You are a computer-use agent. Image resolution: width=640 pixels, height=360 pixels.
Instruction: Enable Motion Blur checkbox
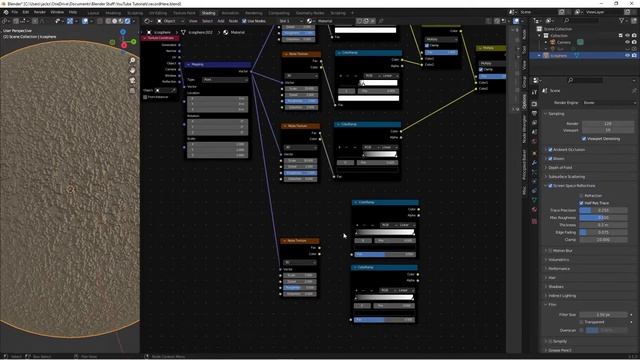(550, 251)
